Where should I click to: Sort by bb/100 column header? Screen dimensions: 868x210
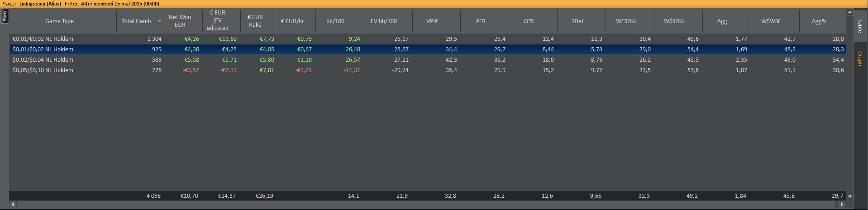coord(335,21)
